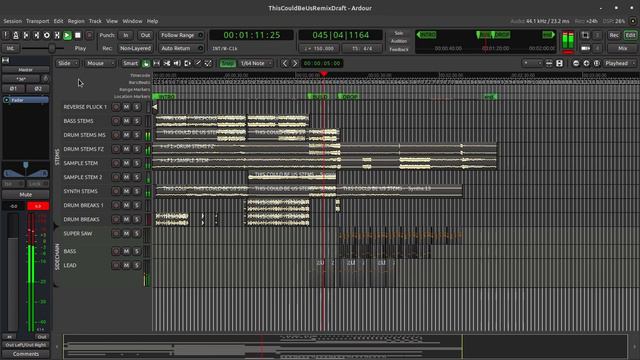Record-arm the REVERSE PLUCK 1 track

116,107
